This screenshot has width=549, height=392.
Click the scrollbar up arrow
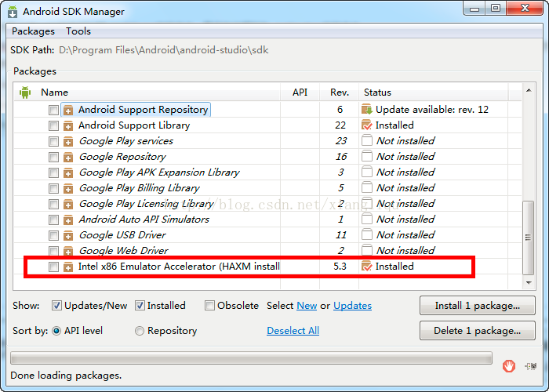click(x=529, y=91)
